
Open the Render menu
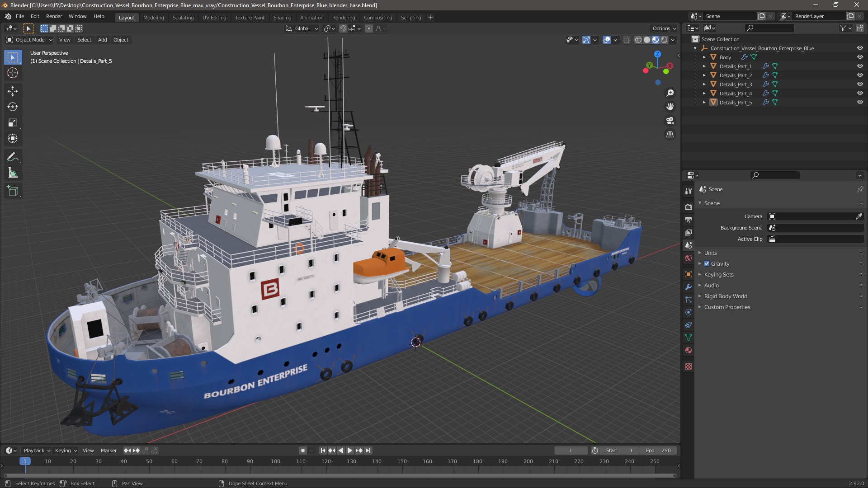point(54,16)
